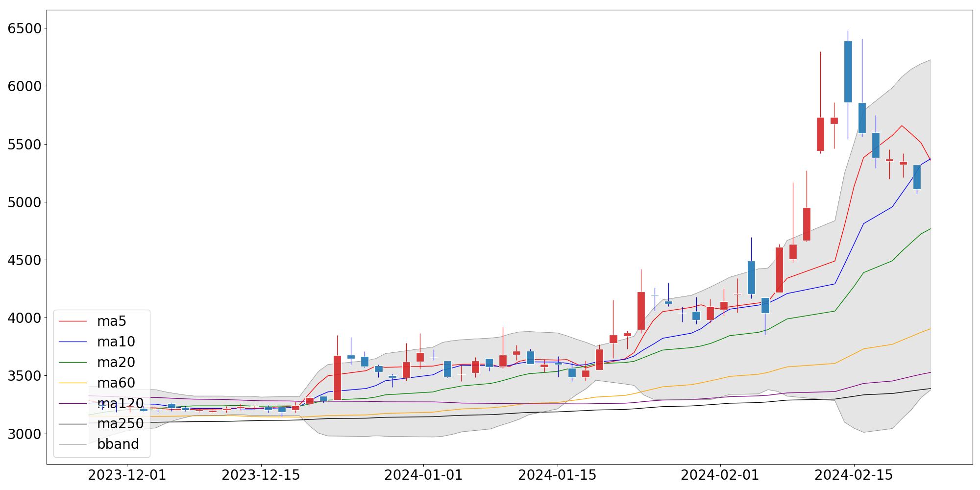
Task: Click the blue ma10 legend line swatch
Action: (x=73, y=342)
